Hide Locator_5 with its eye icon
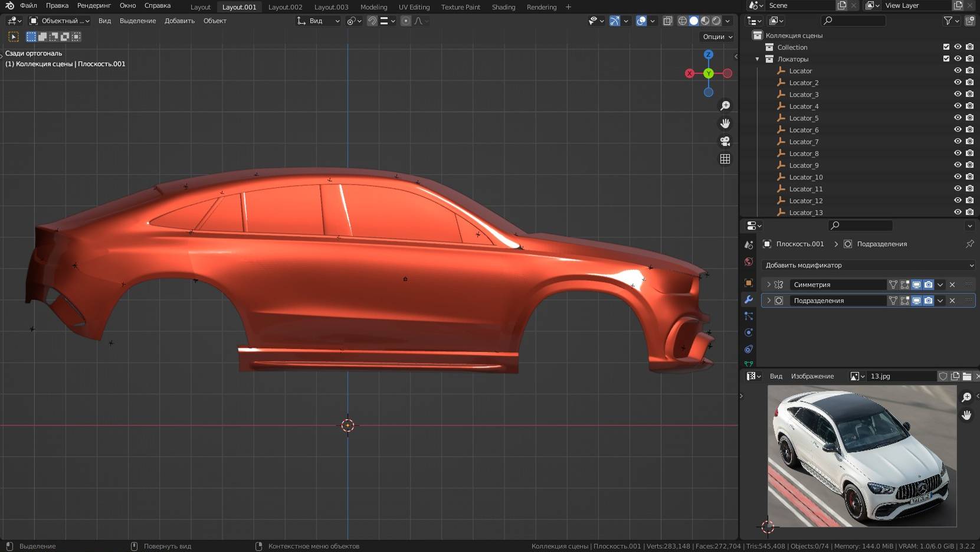The width and height of the screenshot is (980, 552). 958,117
